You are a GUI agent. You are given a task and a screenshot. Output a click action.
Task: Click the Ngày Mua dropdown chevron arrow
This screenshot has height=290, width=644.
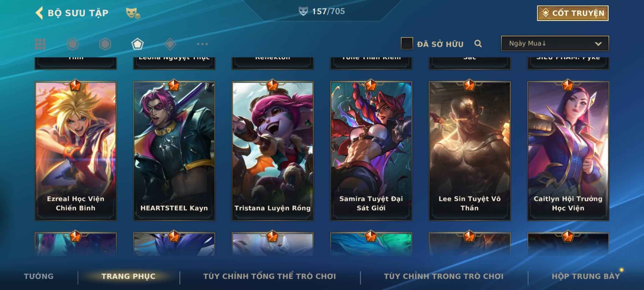click(598, 44)
